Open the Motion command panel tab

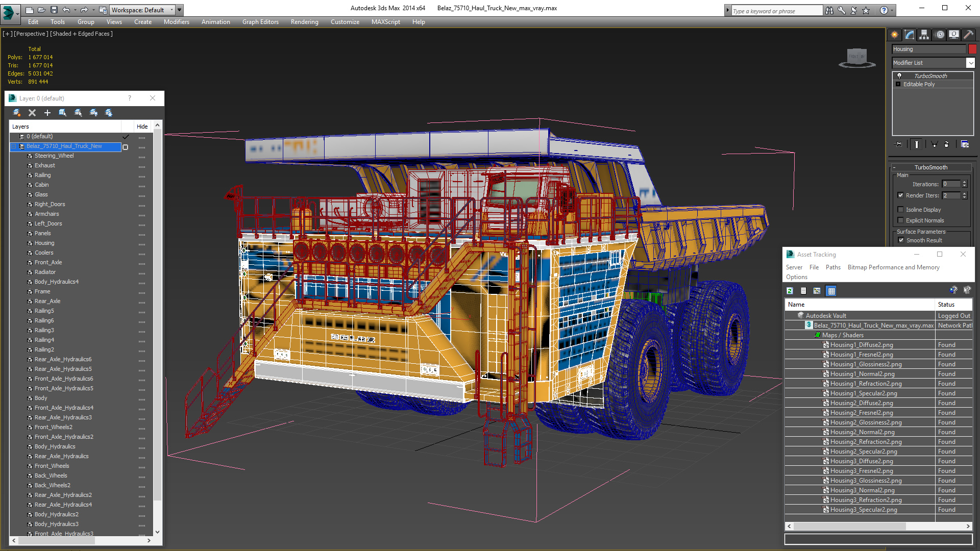[940, 35]
